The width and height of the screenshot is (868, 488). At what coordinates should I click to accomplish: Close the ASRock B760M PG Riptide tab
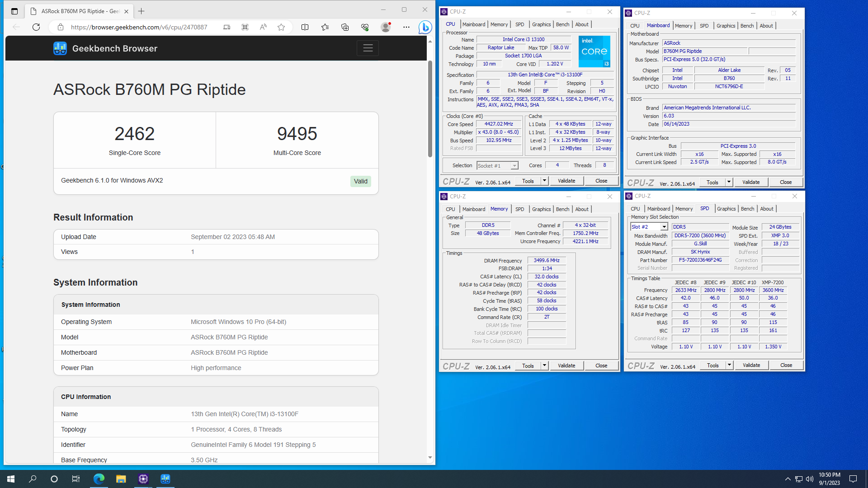pyautogui.click(x=126, y=11)
